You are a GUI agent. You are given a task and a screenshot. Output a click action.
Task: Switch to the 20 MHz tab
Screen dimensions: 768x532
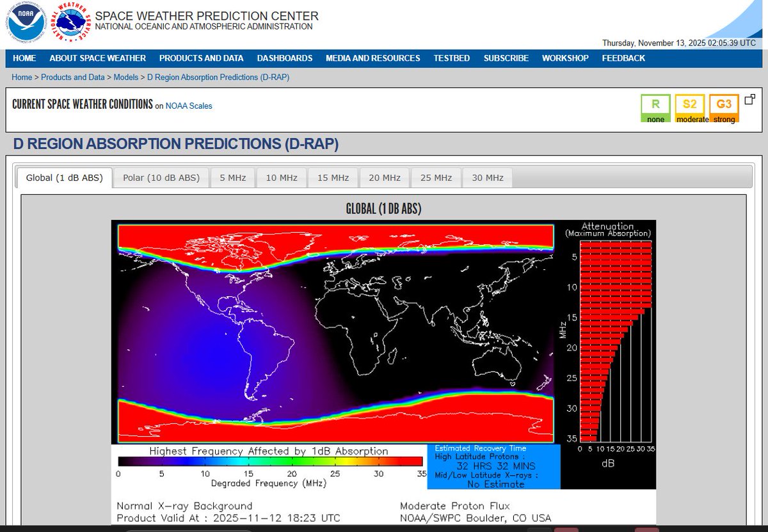[x=385, y=178]
